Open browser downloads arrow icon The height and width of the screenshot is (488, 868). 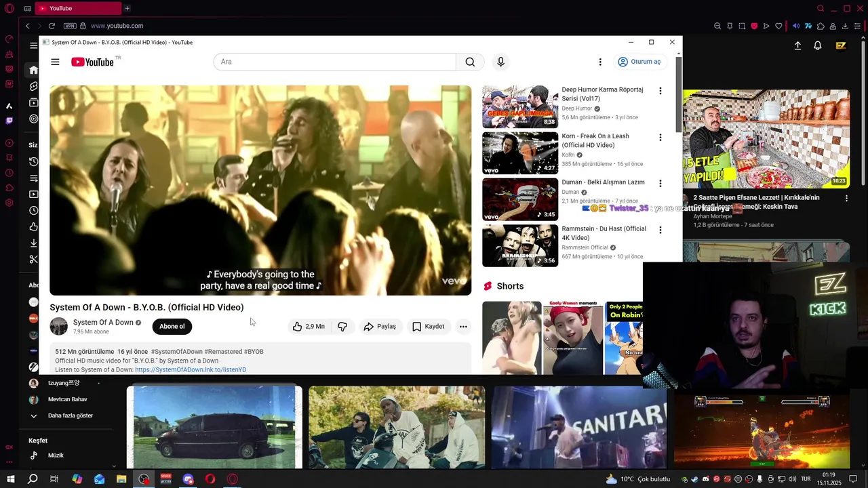(x=845, y=26)
